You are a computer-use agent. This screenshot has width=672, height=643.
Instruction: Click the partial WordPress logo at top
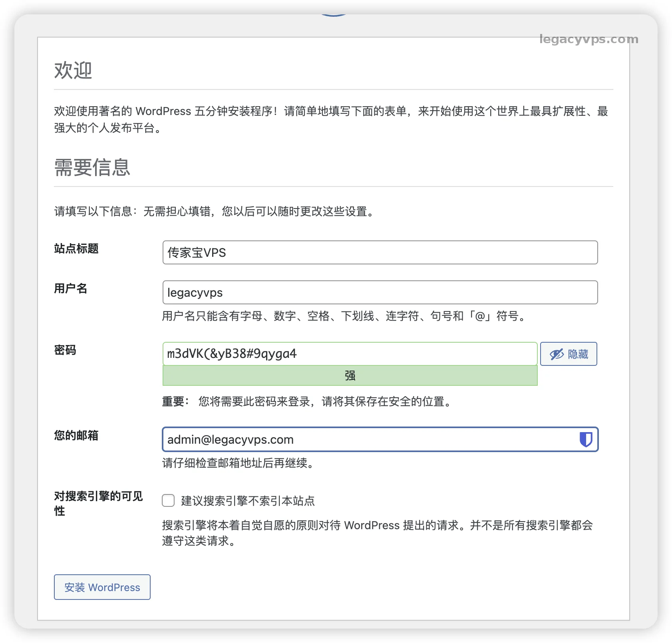pyautogui.click(x=334, y=16)
